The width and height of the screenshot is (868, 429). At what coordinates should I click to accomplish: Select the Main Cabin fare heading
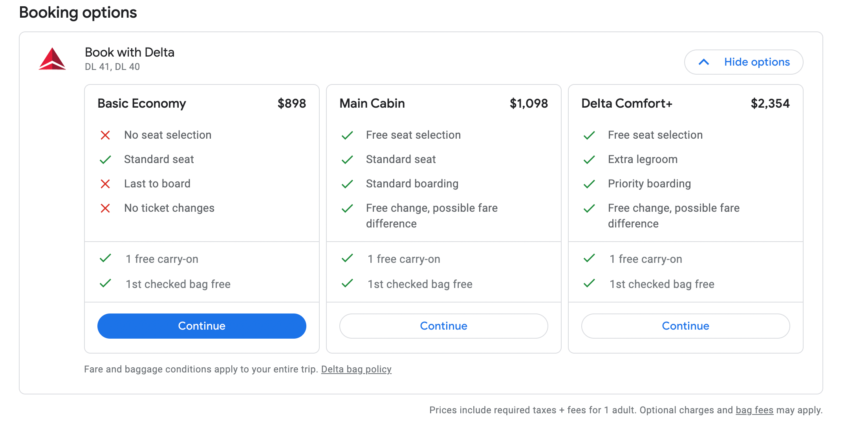(x=372, y=103)
